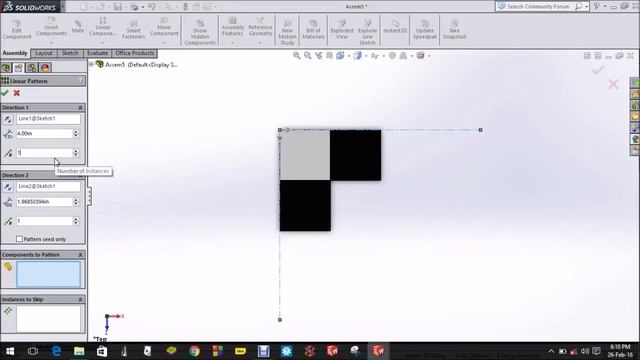Adjust the Direction 1 spacing spinner arrows
The height and width of the screenshot is (360, 640).
[x=76, y=133]
